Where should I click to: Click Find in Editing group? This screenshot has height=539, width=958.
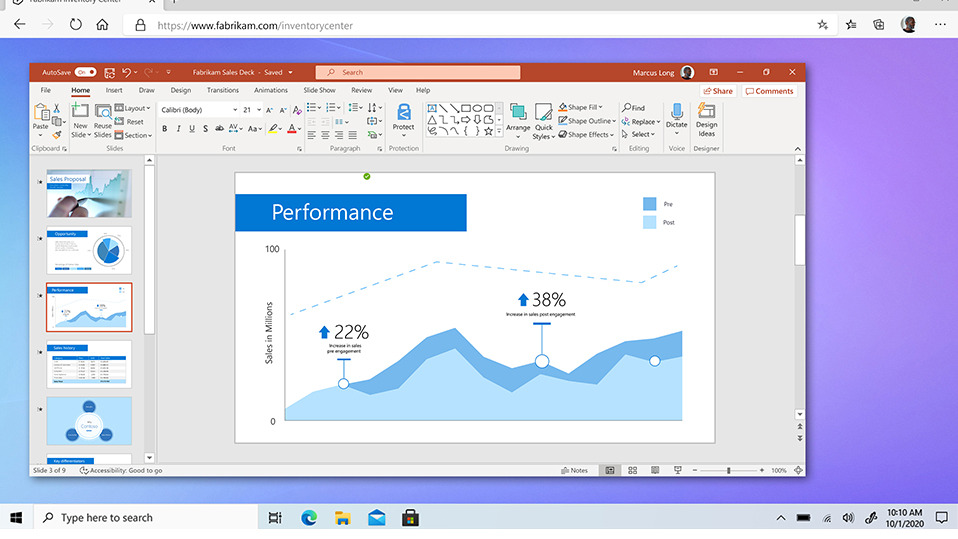pyautogui.click(x=634, y=108)
